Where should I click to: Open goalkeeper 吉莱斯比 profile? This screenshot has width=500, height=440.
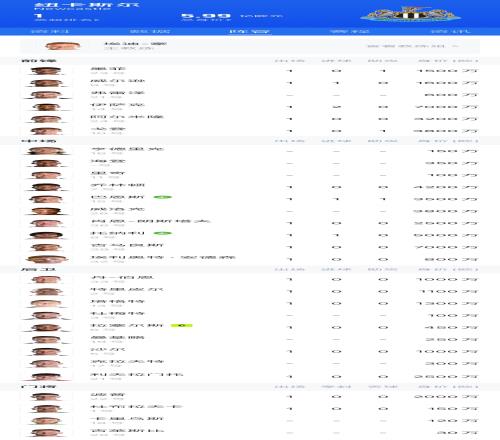(127, 431)
